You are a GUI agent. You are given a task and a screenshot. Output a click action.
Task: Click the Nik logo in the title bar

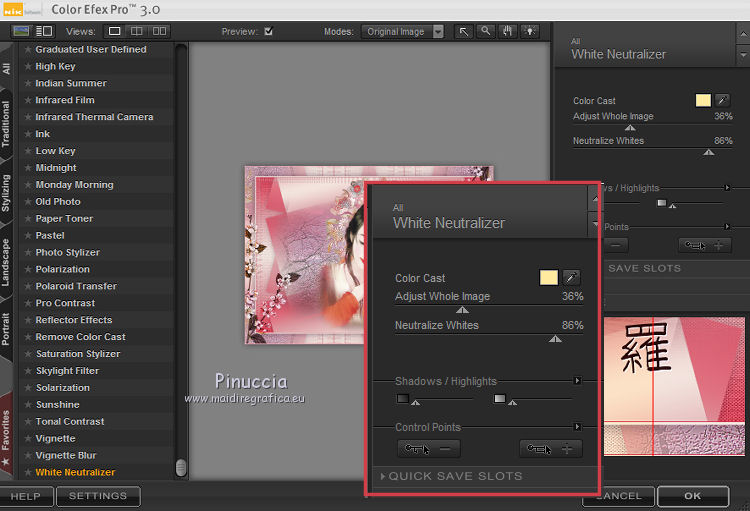12,10
